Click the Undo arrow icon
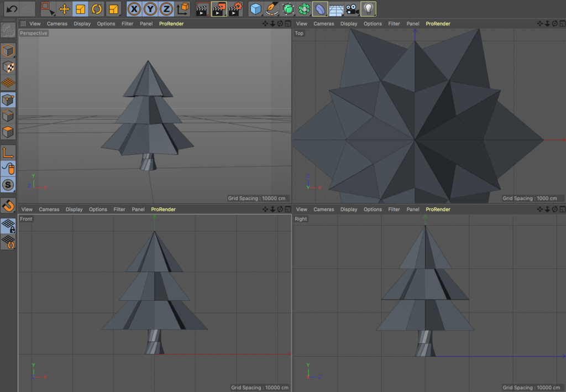 coord(12,9)
